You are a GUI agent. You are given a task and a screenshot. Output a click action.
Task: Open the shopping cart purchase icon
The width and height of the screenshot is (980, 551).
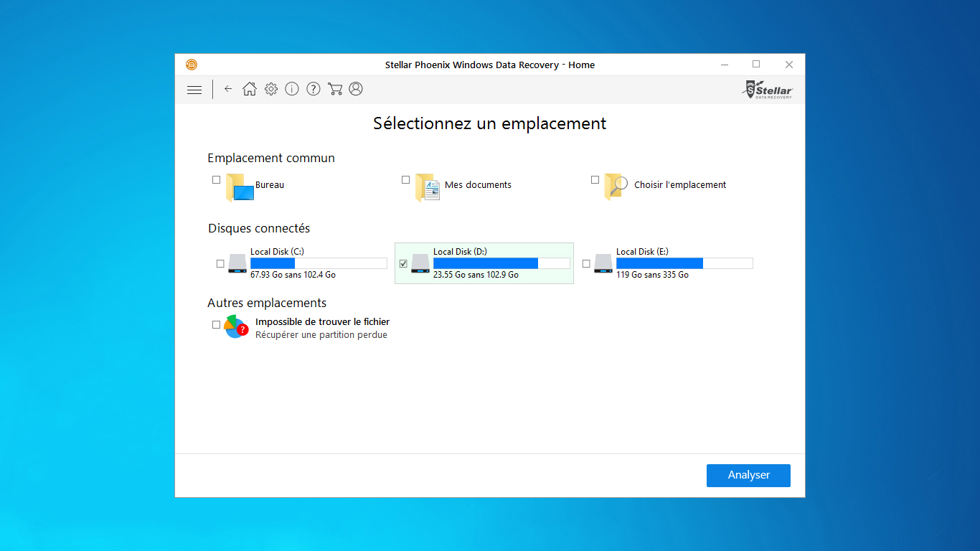[334, 89]
